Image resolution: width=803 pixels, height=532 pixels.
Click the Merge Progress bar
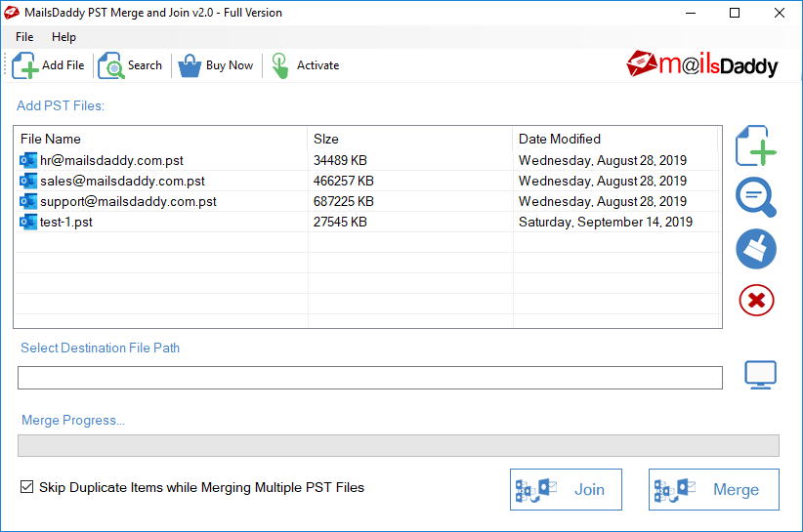(x=399, y=445)
